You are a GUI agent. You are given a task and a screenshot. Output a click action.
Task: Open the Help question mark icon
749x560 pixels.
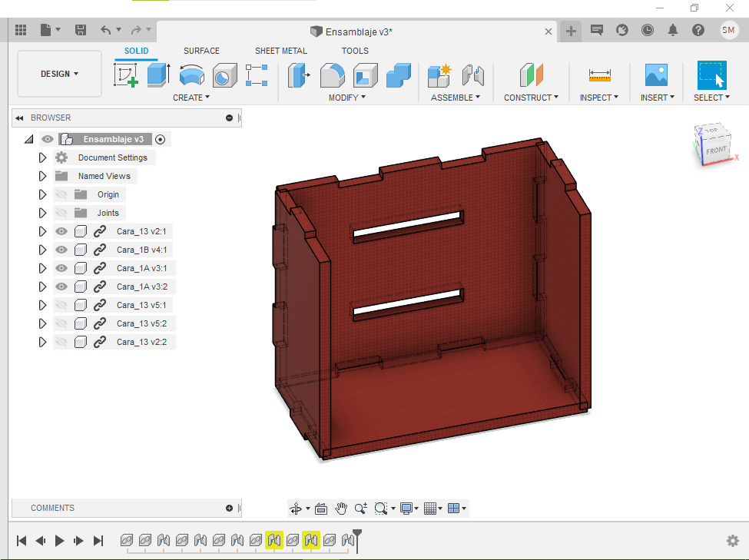pyautogui.click(x=698, y=30)
